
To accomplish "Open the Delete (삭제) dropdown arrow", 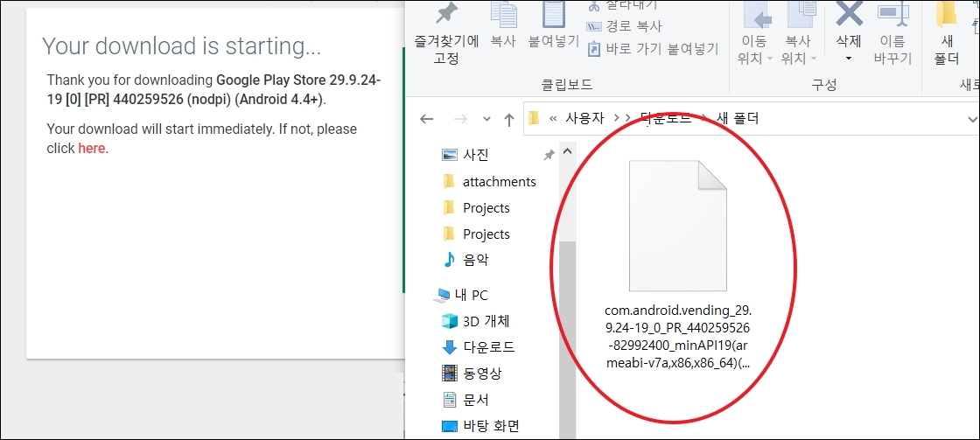I will coord(849,59).
